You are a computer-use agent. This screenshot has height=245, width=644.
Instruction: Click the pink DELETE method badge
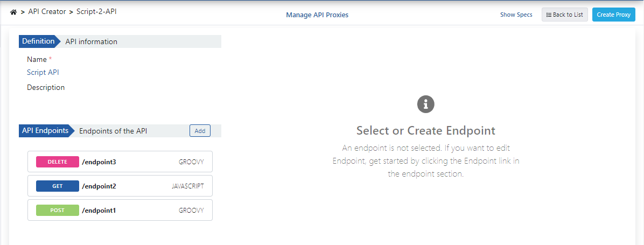coord(57,162)
